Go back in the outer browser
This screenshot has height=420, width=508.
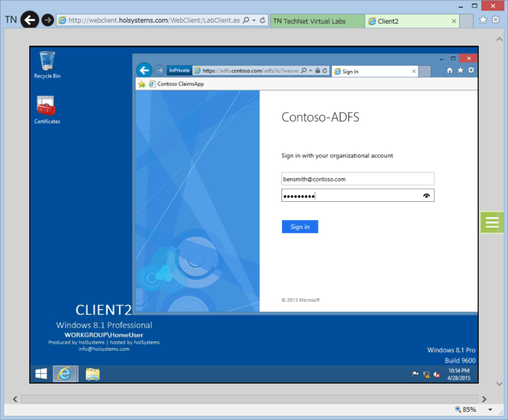[x=29, y=20]
